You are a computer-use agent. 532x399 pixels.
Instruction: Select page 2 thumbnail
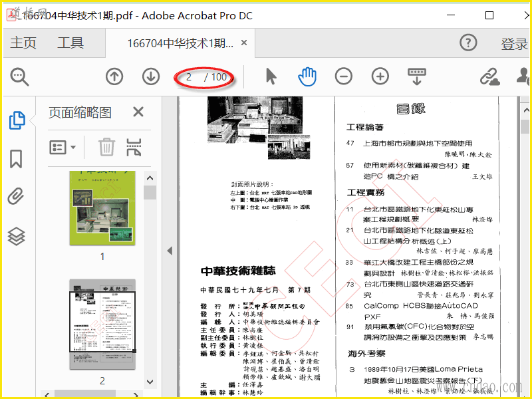(102, 325)
